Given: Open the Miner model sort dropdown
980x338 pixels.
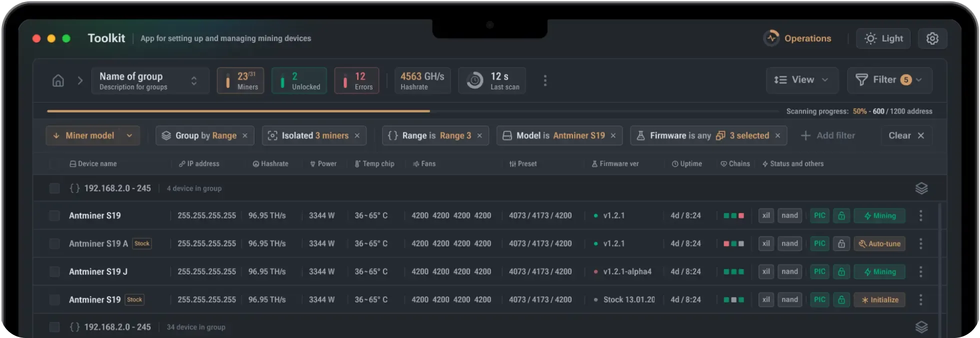Looking at the screenshot, I should coord(93,135).
